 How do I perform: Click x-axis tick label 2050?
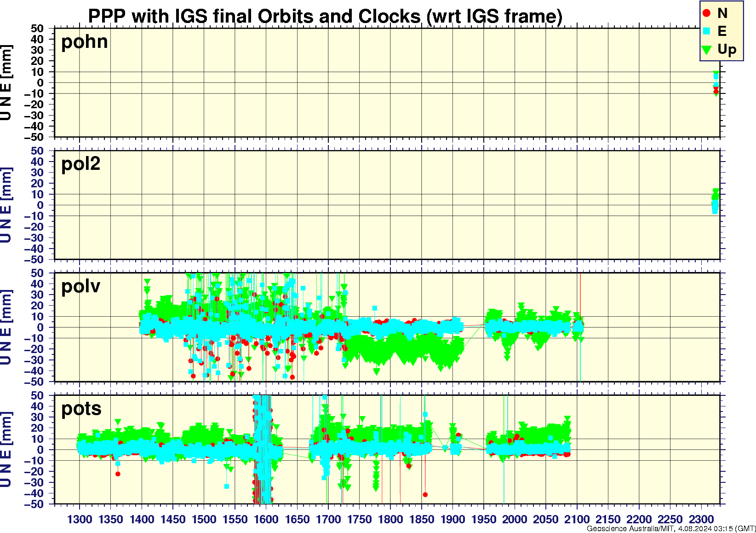point(546,520)
